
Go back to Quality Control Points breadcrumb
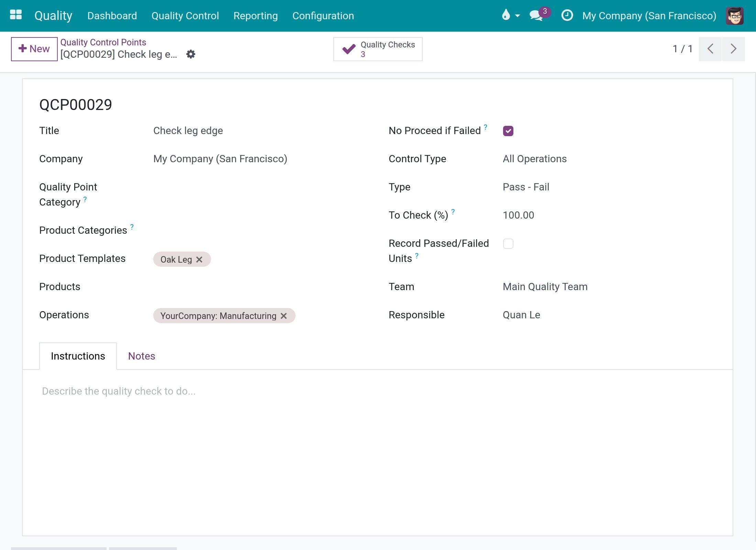coord(103,42)
